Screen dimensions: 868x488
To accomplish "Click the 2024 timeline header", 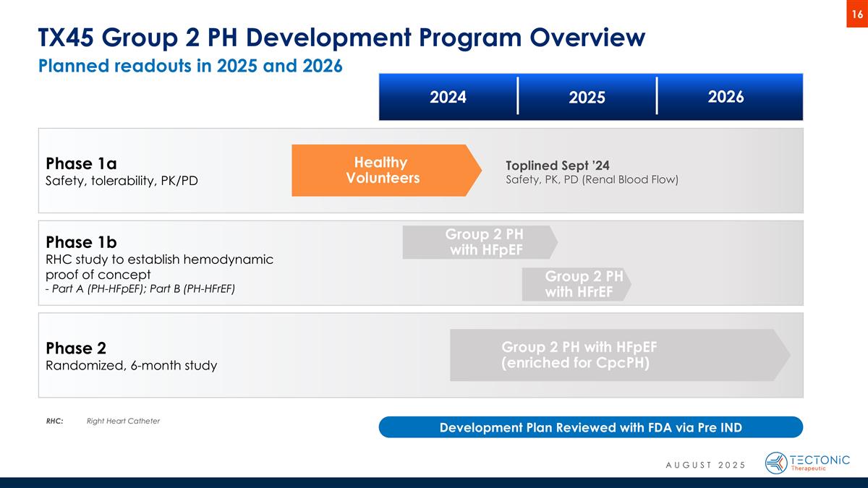I will tap(448, 97).
